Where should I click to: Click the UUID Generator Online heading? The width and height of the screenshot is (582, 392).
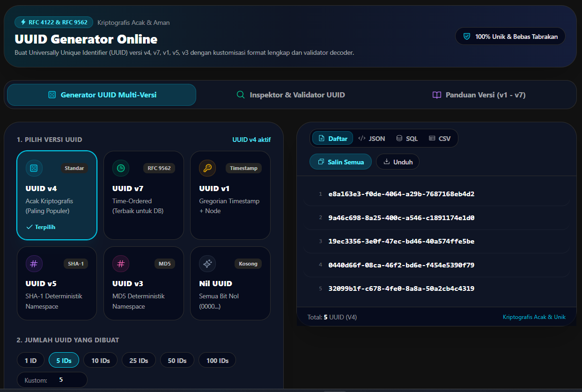pyautogui.click(x=86, y=39)
